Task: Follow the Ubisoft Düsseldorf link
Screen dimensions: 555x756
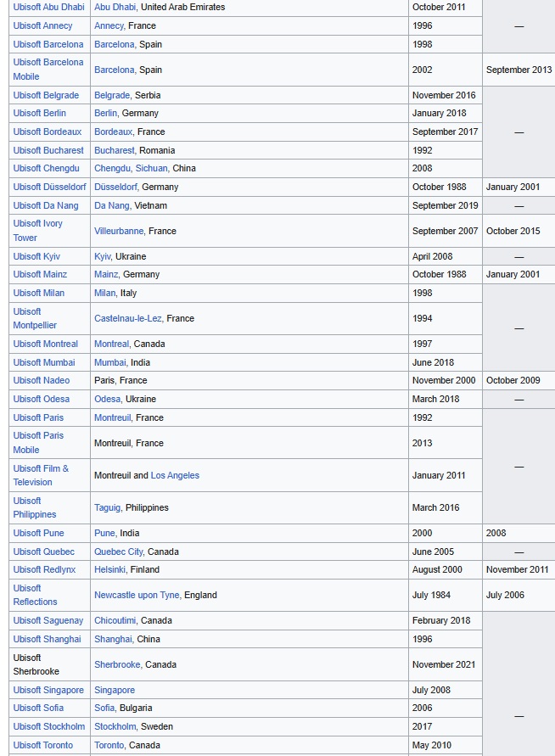Action: 50,187
